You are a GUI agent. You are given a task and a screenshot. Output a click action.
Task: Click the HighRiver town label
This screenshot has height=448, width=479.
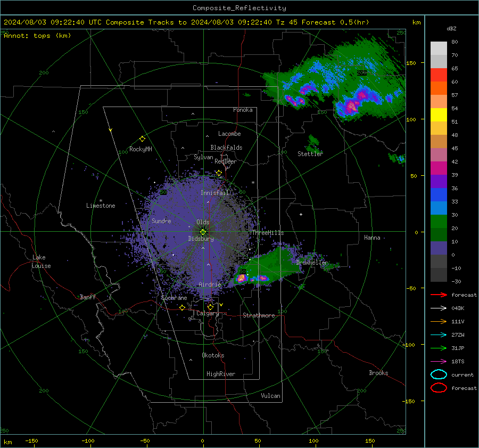point(220,374)
